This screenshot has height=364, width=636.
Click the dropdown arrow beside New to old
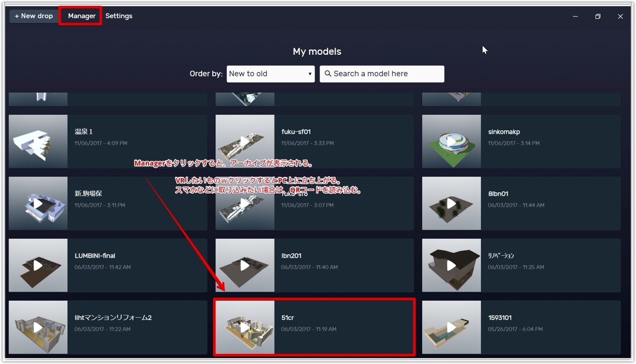coord(310,74)
